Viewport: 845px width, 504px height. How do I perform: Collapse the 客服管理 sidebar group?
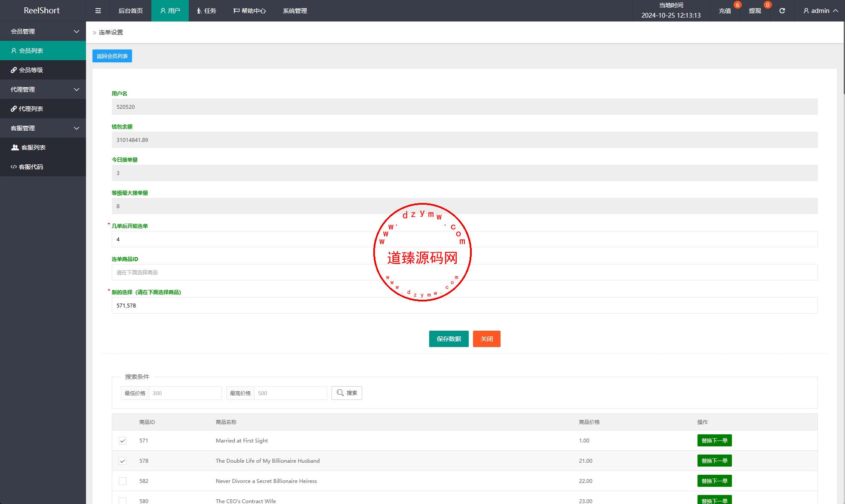tap(43, 128)
